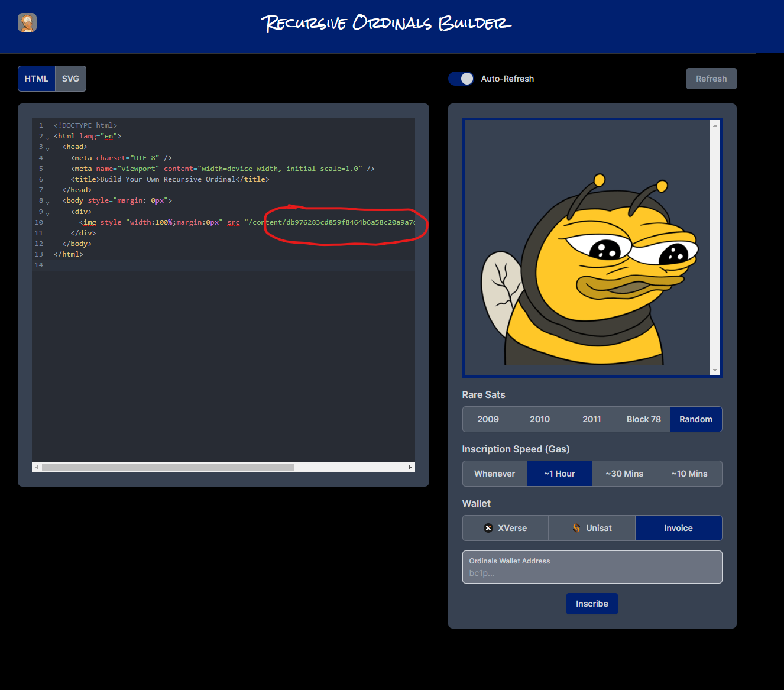Click the editor horizontal scrollbar thumb
Screen dimensions: 784x690
point(168,468)
